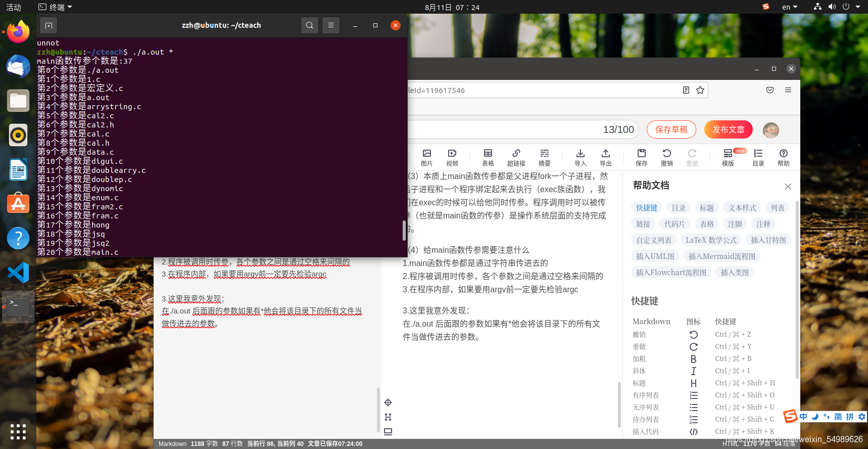Select the 标题 help tag

coord(707,208)
